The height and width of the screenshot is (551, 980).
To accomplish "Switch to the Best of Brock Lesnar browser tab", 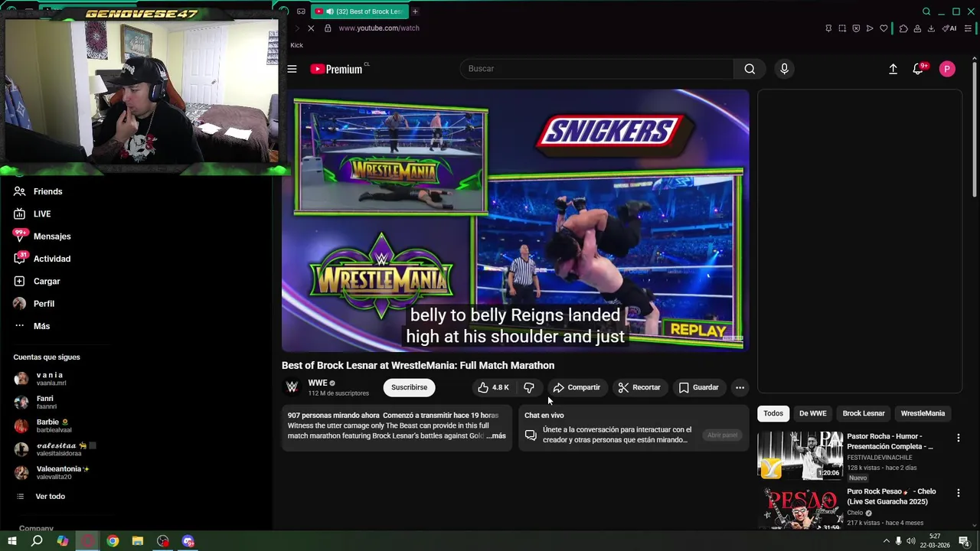I will pyautogui.click(x=360, y=11).
